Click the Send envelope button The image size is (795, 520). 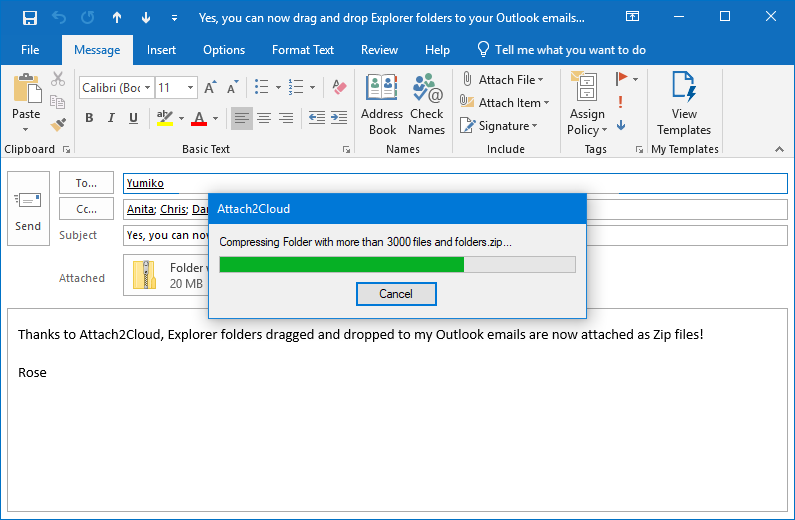[28, 208]
